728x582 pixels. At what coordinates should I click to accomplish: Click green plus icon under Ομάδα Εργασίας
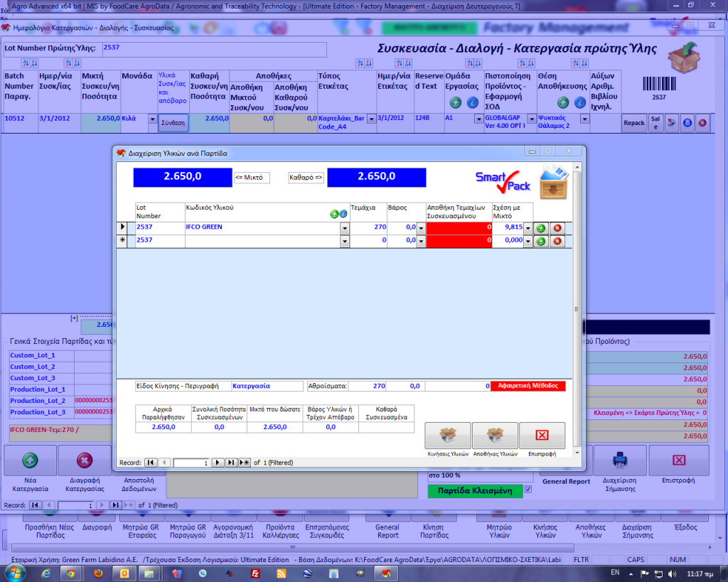pos(456,102)
